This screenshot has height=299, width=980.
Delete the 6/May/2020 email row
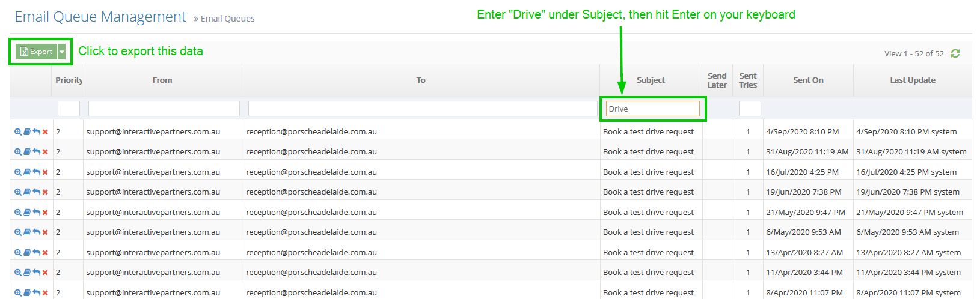tap(45, 232)
